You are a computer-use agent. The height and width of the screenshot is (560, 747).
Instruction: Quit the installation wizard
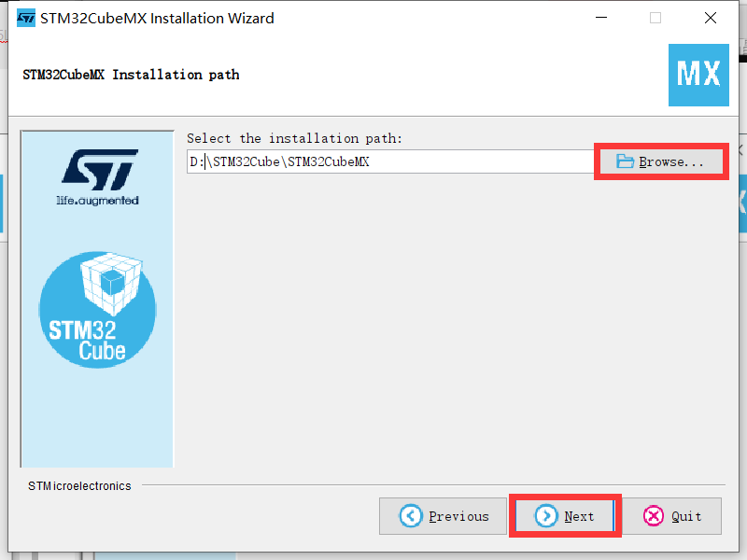[x=671, y=516]
